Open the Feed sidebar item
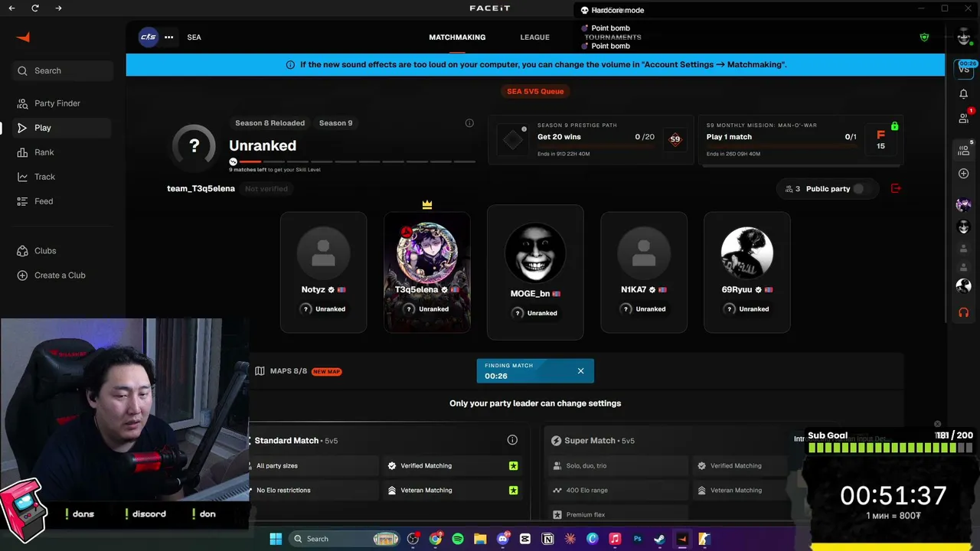The image size is (980, 551). pos(44,201)
